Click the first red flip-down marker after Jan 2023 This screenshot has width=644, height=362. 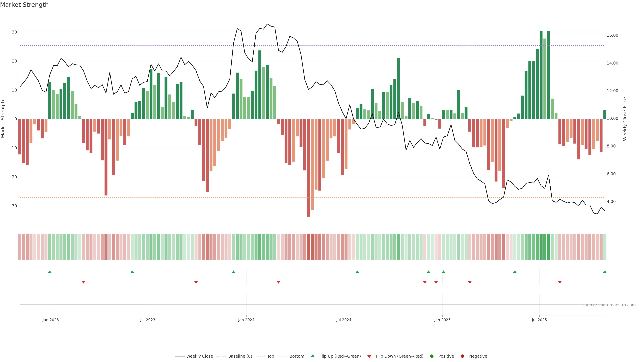(84, 282)
